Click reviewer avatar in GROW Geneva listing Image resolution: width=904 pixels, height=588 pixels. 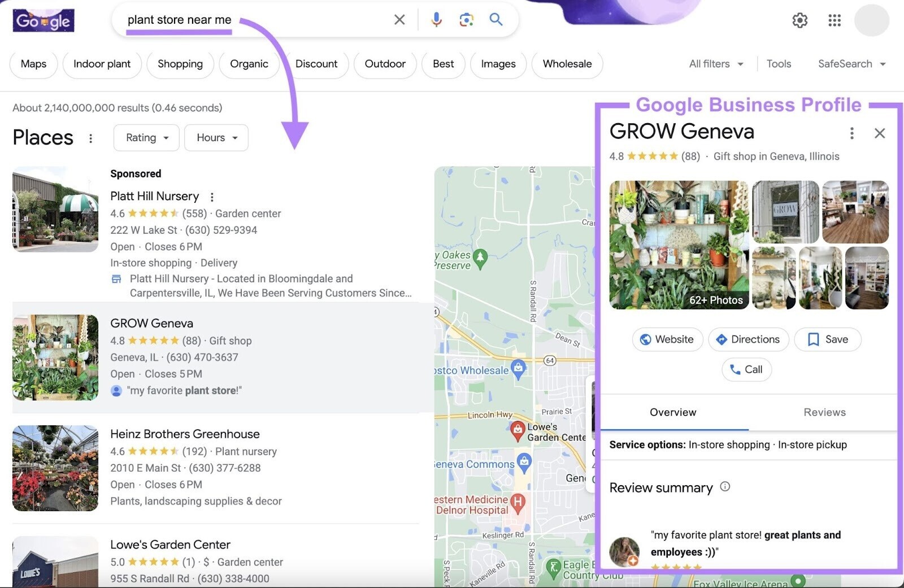[x=116, y=390]
